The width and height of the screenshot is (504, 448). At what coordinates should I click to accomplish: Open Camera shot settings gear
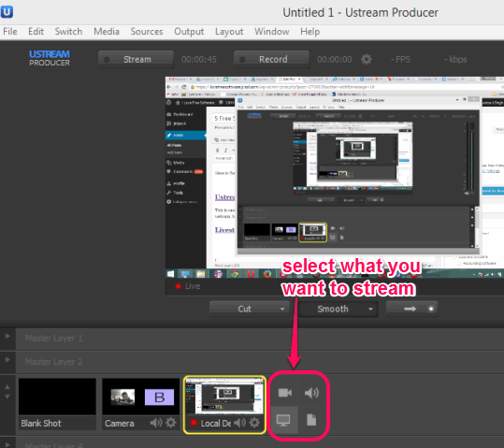(x=171, y=423)
